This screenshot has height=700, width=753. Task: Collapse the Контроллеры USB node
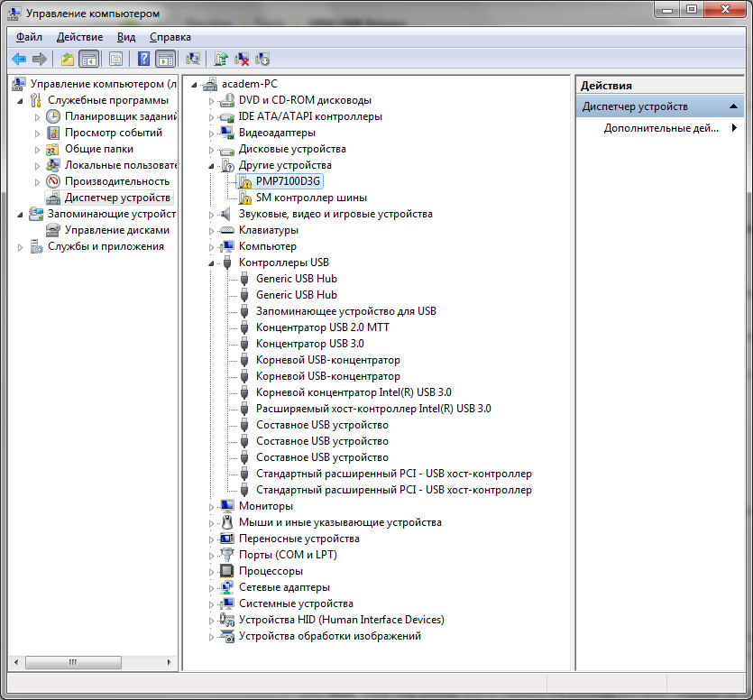tap(211, 263)
